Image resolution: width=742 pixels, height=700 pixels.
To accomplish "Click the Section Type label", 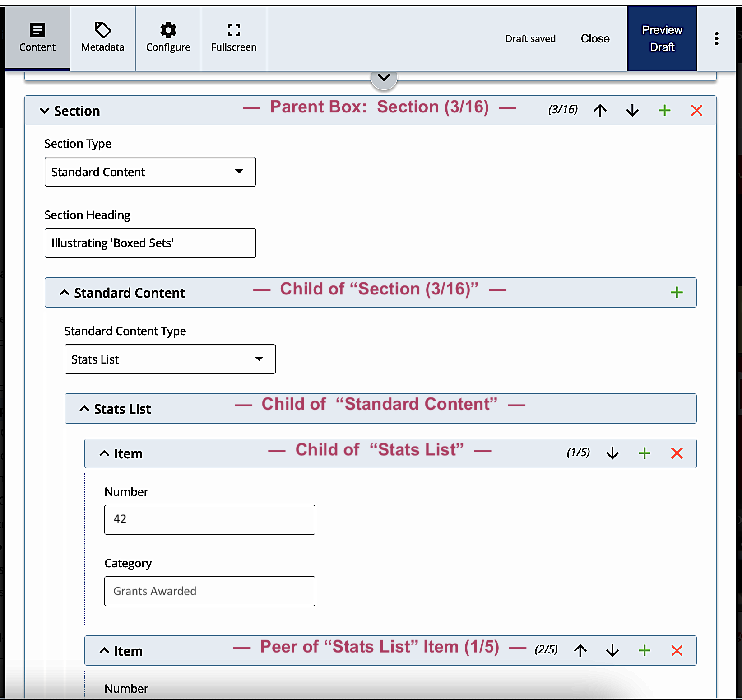I will coord(78,144).
